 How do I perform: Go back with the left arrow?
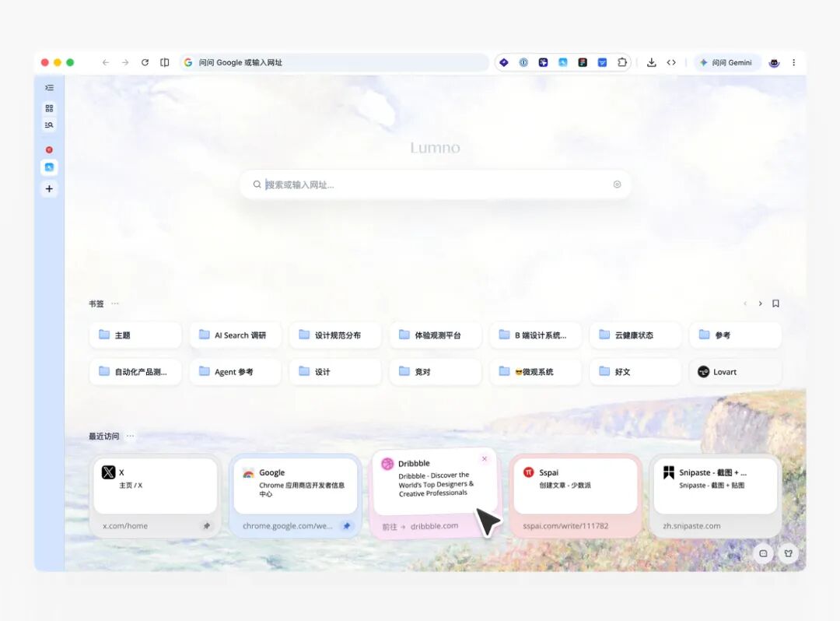tap(106, 63)
